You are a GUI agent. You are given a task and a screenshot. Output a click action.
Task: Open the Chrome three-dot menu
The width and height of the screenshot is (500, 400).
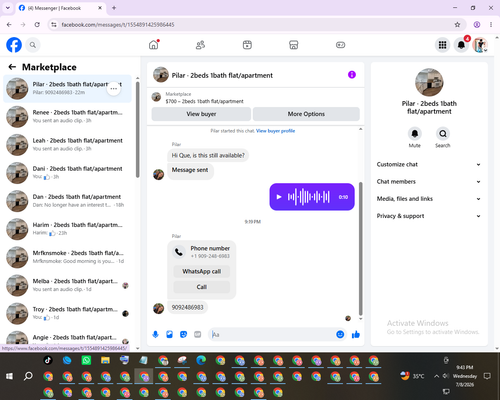(491, 25)
